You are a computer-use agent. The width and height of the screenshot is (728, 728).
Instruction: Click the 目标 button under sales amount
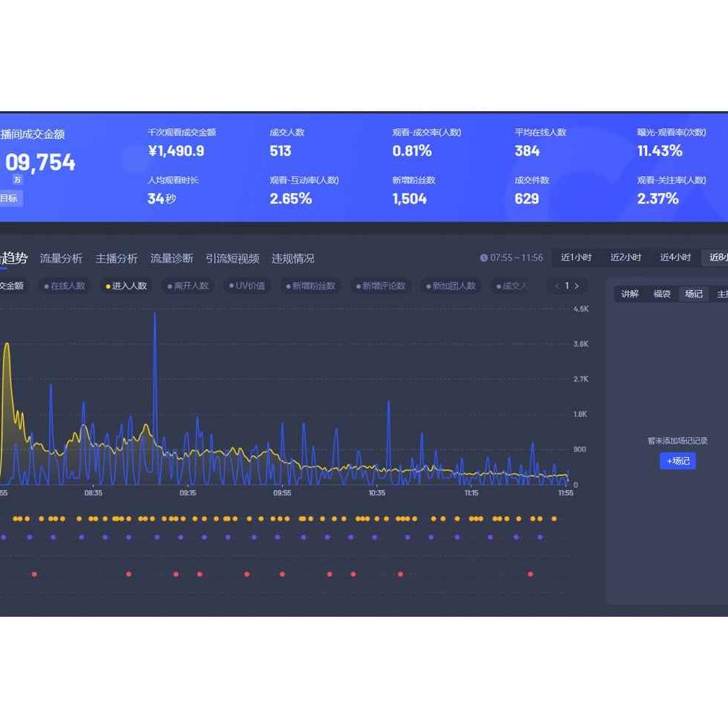coord(9,198)
